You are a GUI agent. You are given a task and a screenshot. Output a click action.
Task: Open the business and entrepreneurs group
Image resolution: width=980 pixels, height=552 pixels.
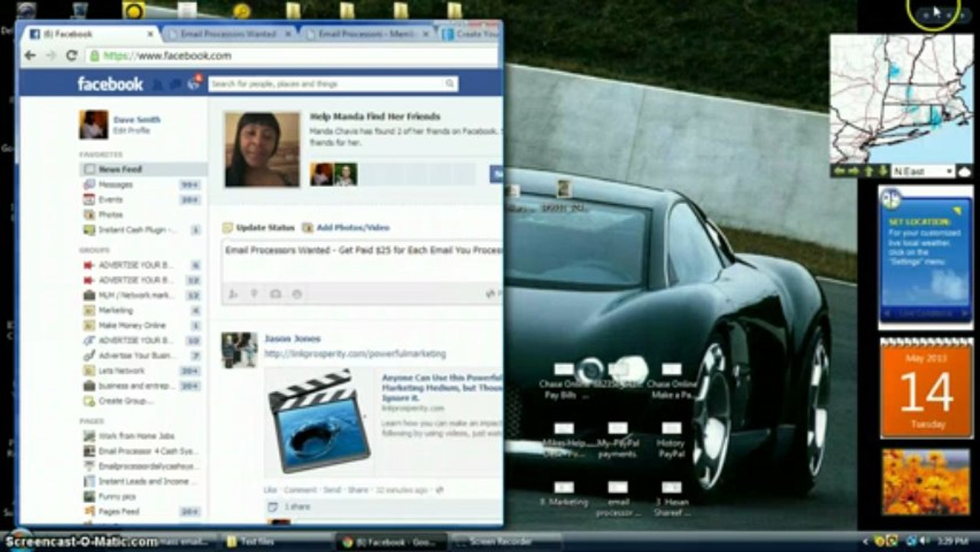coord(142,386)
